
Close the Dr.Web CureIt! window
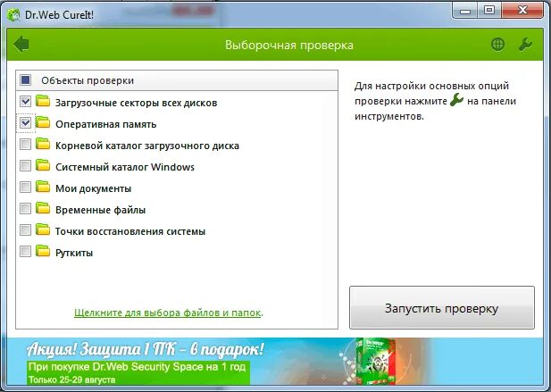[522, 11]
